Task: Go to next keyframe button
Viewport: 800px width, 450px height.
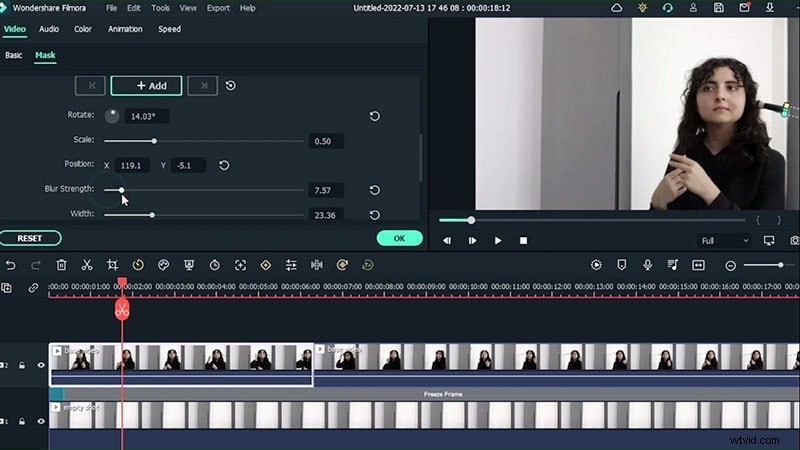Action: click(x=203, y=86)
